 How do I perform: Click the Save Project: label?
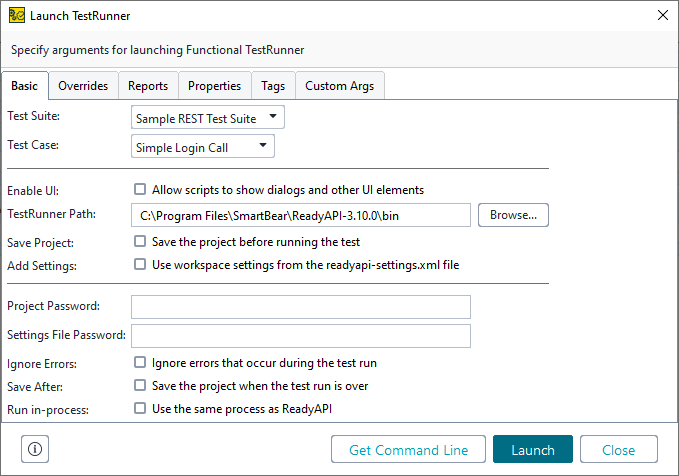click(x=40, y=243)
